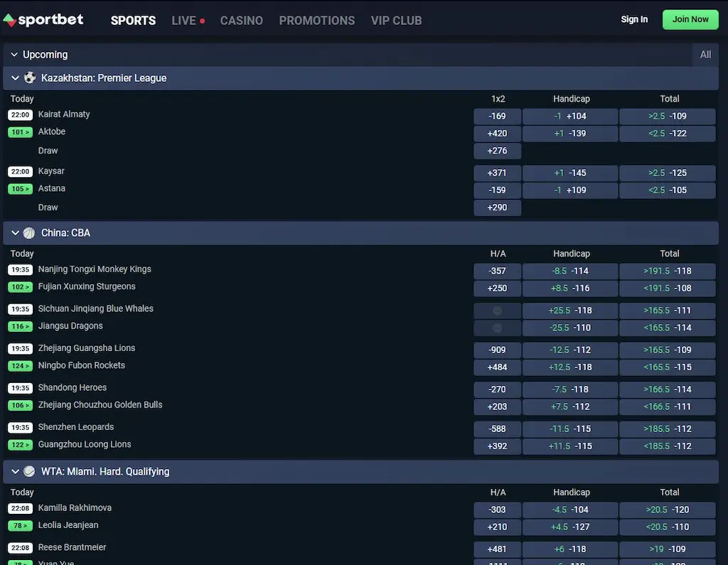Collapse the WTA: Miami Hard Qualifying section

coord(16,471)
